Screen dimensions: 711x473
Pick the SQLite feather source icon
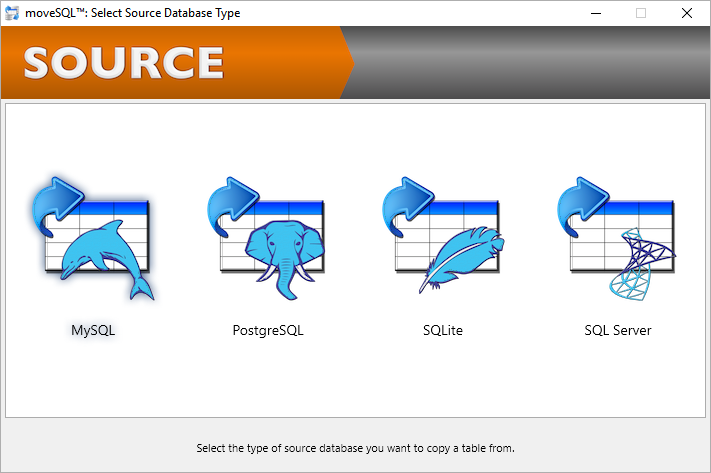tap(443, 237)
